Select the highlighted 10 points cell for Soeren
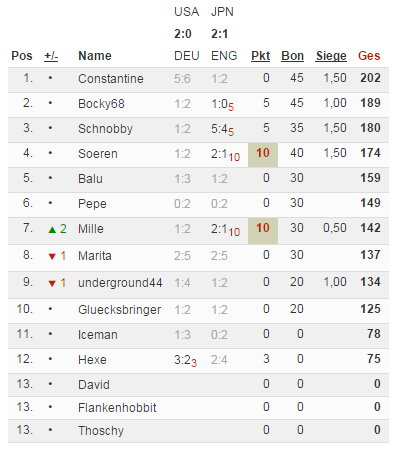This screenshot has width=395, height=452. point(263,155)
